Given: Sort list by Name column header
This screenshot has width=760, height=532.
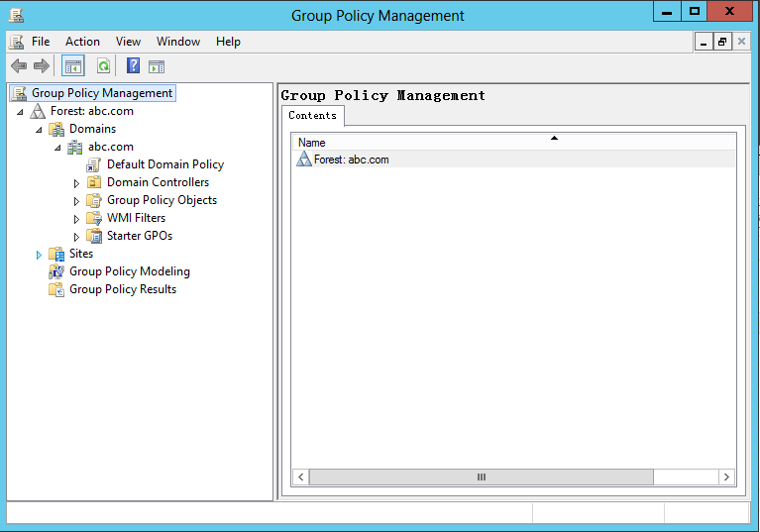Looking at the screenshot, I should tap(514, 143).
